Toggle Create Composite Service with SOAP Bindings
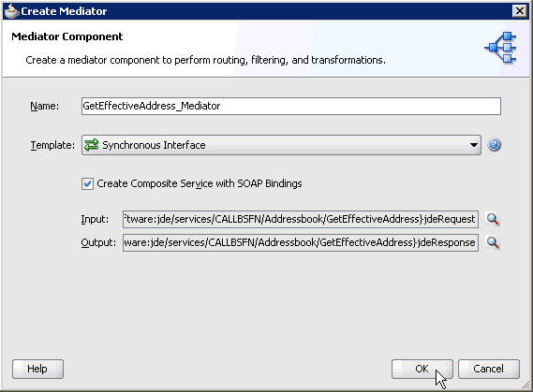533x392 pixels. click(87, 183)
